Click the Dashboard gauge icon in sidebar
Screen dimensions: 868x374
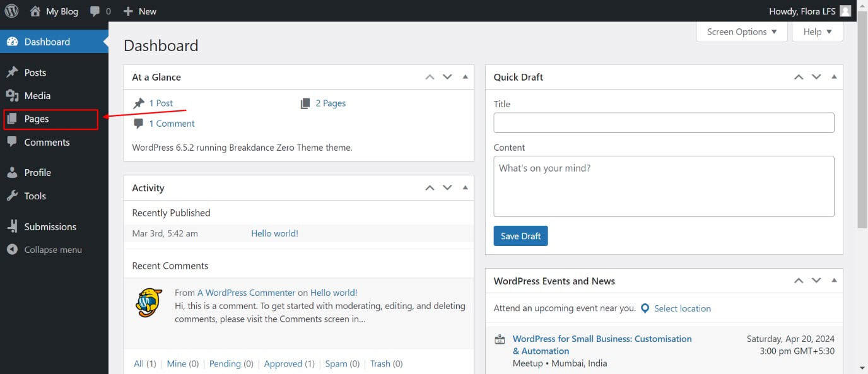[12, 42]
